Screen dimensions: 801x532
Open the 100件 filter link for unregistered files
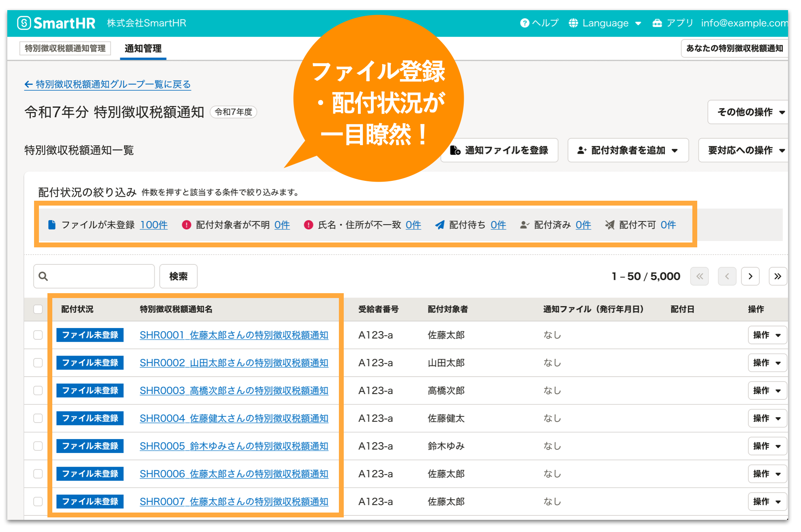click(x=154, y=225)
